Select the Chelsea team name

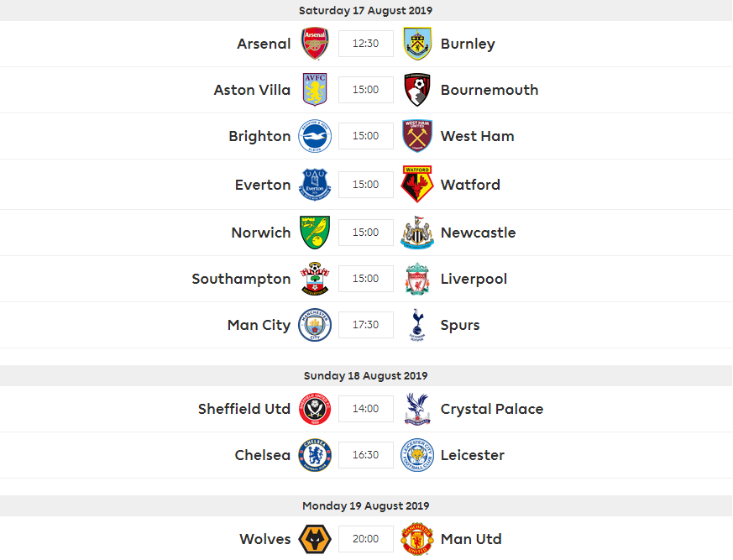coord(263,455)
